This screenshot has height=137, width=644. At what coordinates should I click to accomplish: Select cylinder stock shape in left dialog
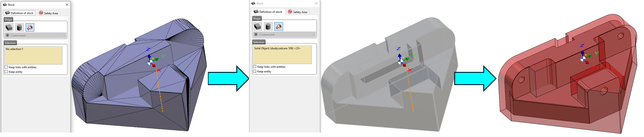click(19, 27)
